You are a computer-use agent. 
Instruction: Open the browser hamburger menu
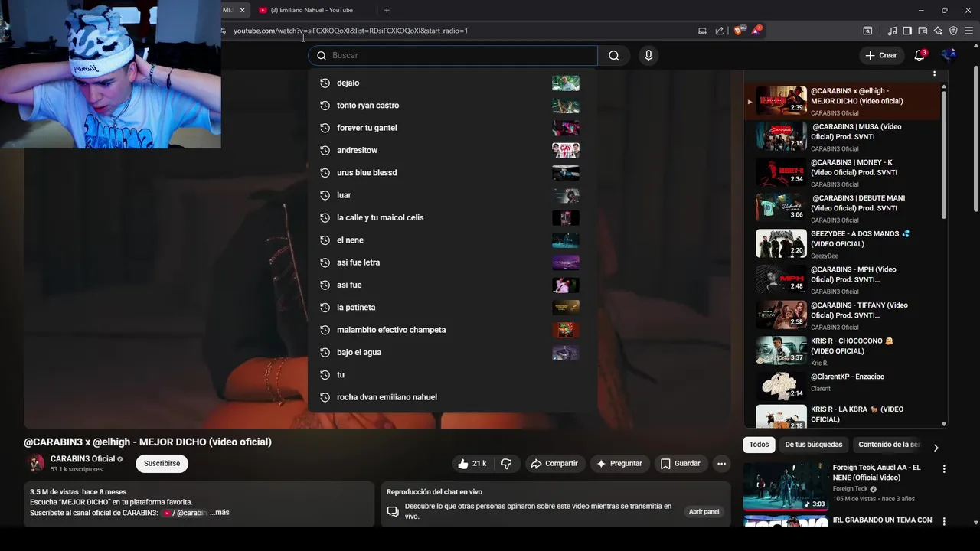[969, 31]
